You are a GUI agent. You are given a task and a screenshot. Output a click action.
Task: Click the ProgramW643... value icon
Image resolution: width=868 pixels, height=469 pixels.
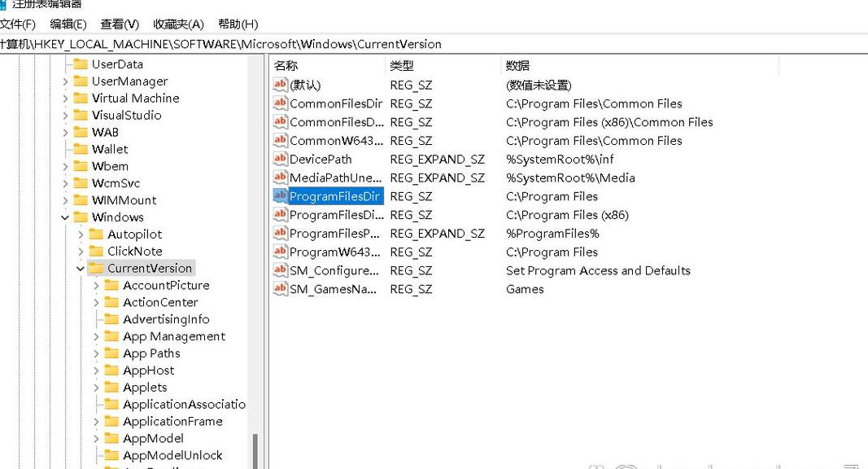click(x=281, y=252)
